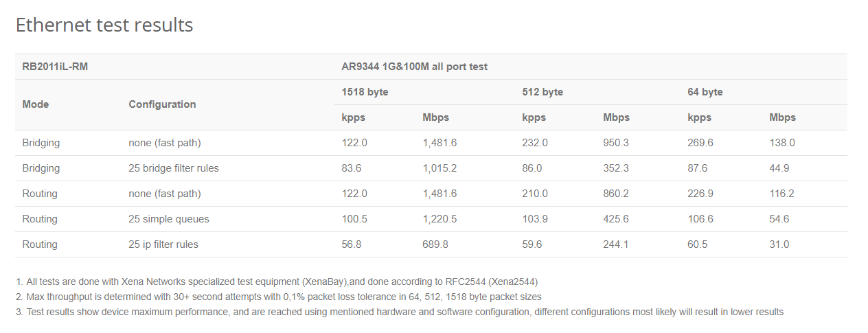Select the "1518 byte" column header
The image size is (868, 333).
pyautogui.click(x=365, y=92)
